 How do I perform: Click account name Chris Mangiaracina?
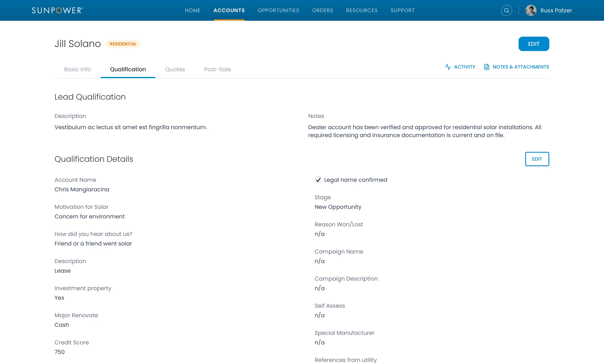[82, 189]
